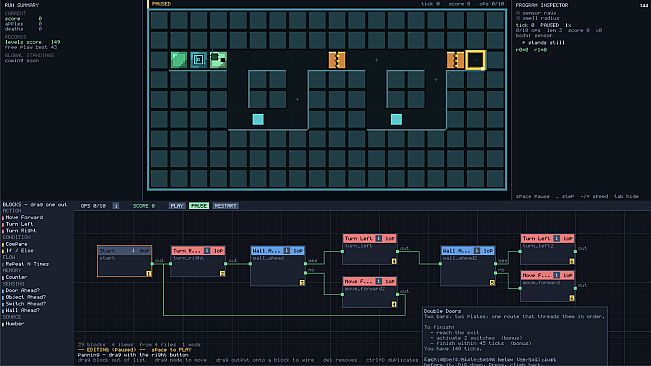Click the wall_ahead2 node's yes output port

point(496,264)
